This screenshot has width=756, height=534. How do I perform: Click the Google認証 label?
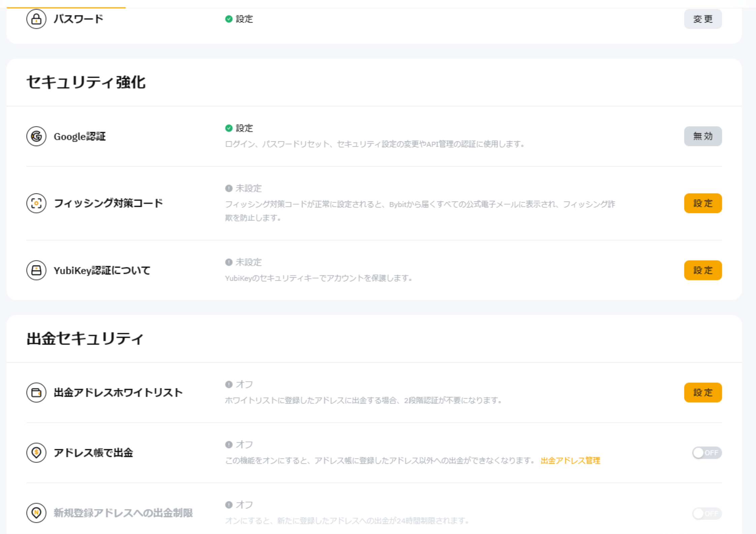[x=80, y=136]
